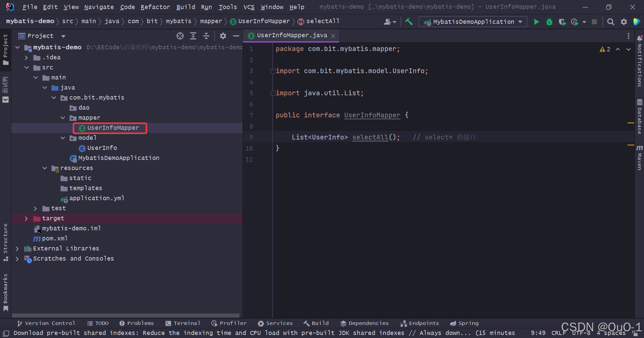Viewport: 644px width, 338px height.
Task: Open Version Control tool window
Action: [x=46, y=323]
